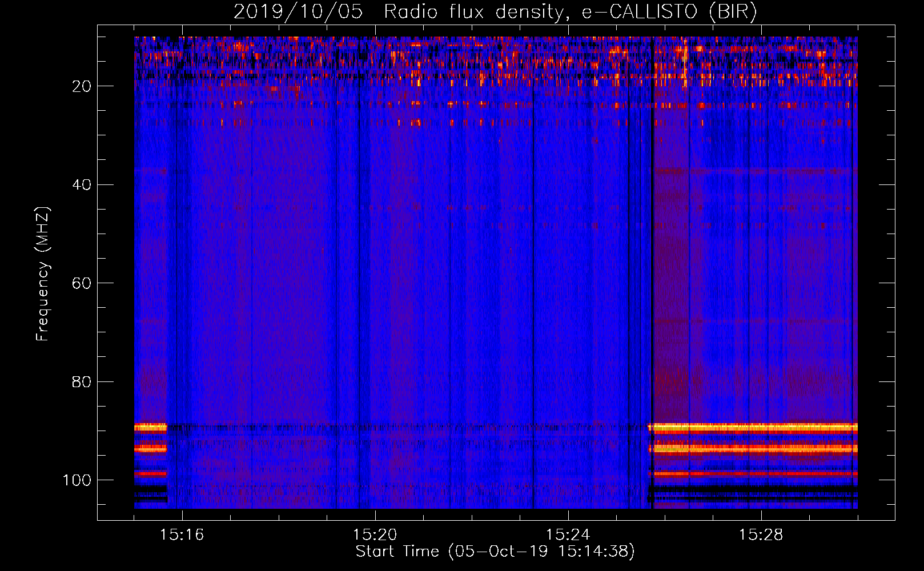Click the '15:20' time tick label

click(x=375, y=535)
